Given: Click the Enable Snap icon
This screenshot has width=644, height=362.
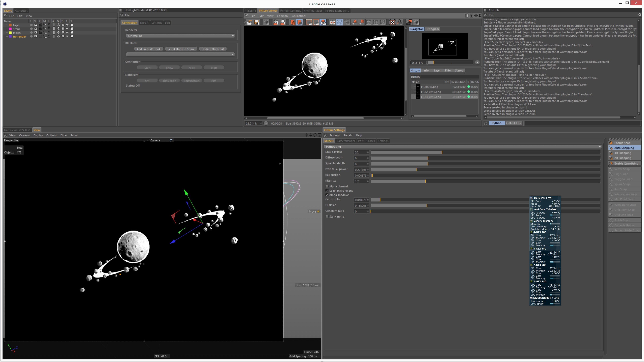Looking at the screenshot, I should coord(611,143).
